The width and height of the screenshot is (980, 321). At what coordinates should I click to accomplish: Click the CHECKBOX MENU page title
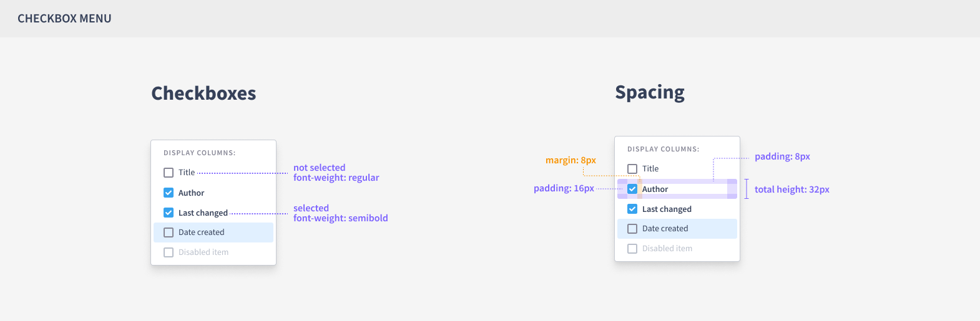(64, 19)
